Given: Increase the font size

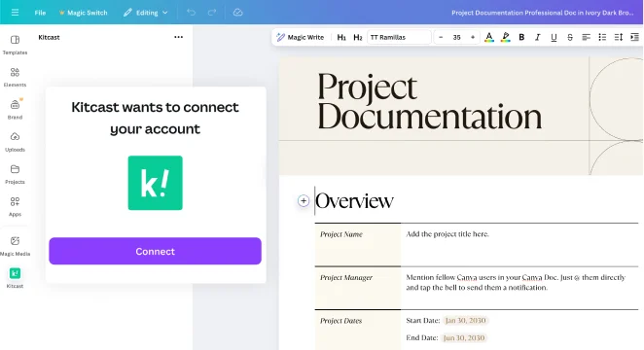Looking at the screenshot, I should (x=473, y=37).
